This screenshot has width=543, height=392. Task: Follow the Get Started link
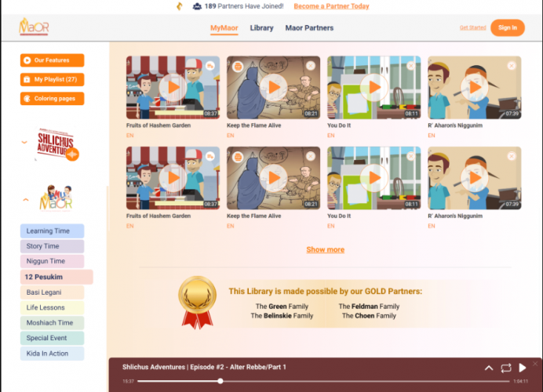(472, 27)
